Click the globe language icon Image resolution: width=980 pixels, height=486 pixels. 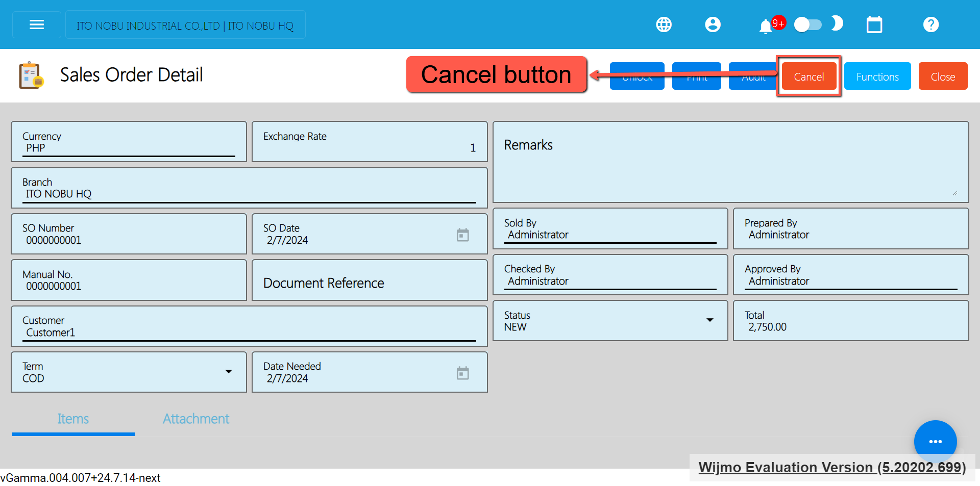664,24
